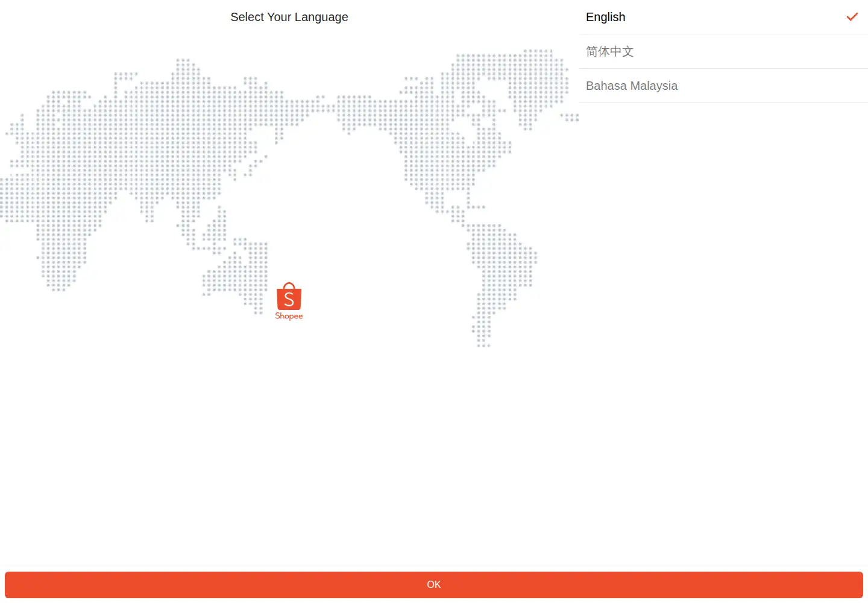Click the Shopee shopping bag logo
This screenshot has width=868, height=603.
[289, 301]
